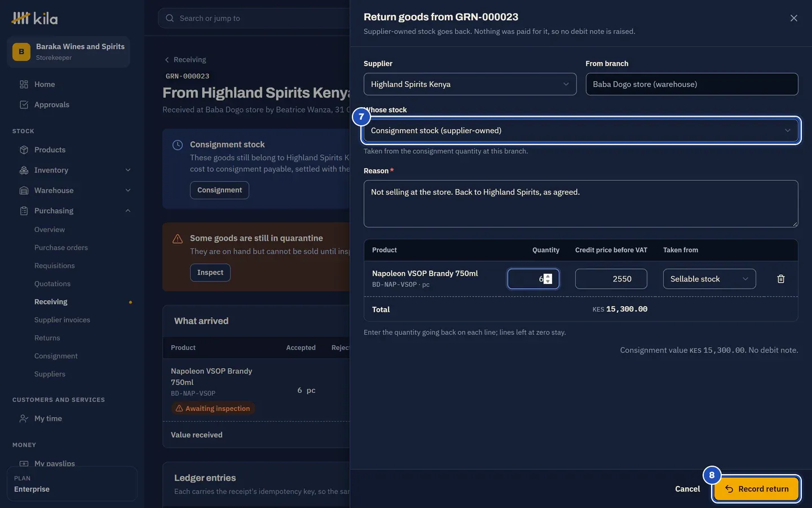Collapse the Purchasing menu chevron
The width and height of the screenshot is (812, 508).
128,211
